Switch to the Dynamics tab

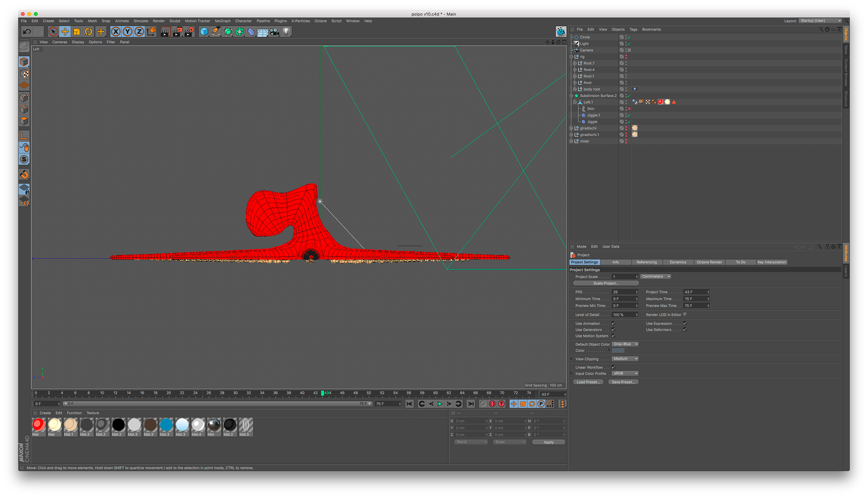(678, 262)
